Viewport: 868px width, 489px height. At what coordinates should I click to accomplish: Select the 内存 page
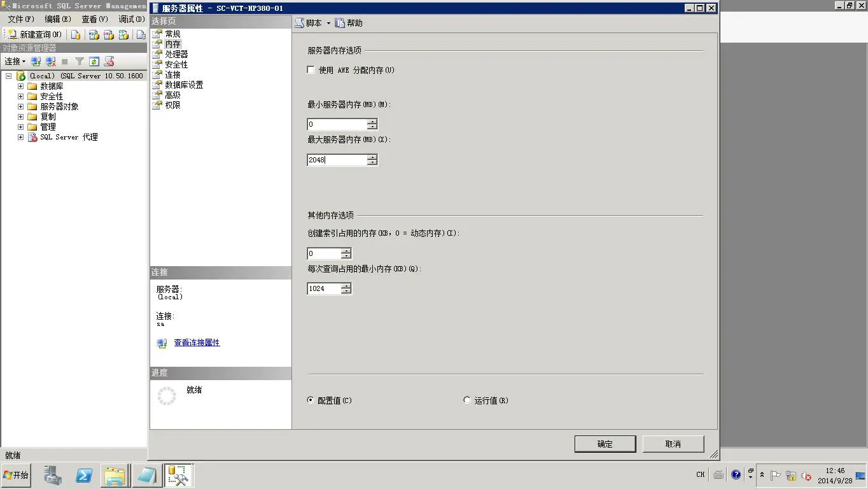point(172,44)
